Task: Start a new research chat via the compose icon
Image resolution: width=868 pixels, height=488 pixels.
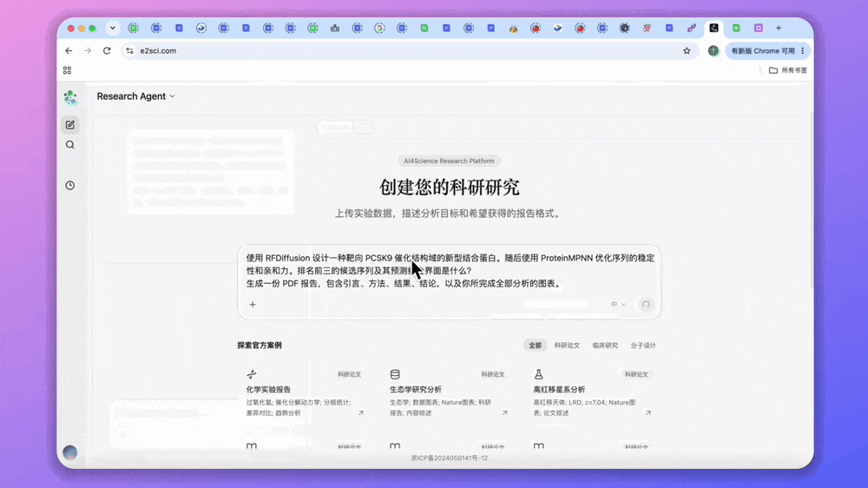Action: point(70,125)
